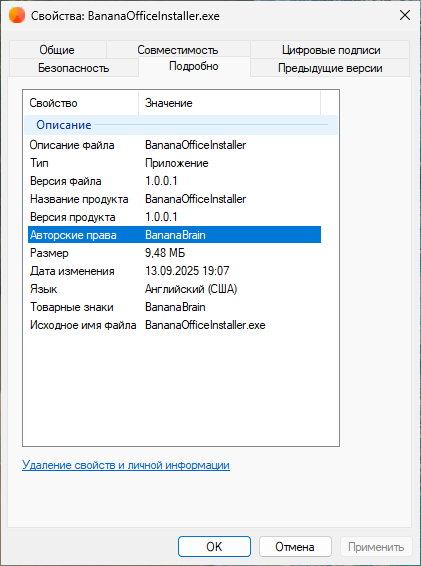The height and width of the screenshot is (566, 421).
Task: Select the Название продукта row
Action: point(174,199)
